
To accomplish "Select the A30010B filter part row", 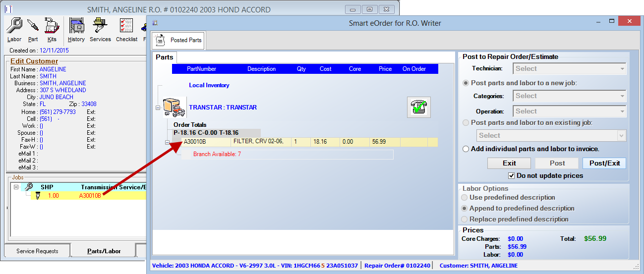I will pos(258,142).
